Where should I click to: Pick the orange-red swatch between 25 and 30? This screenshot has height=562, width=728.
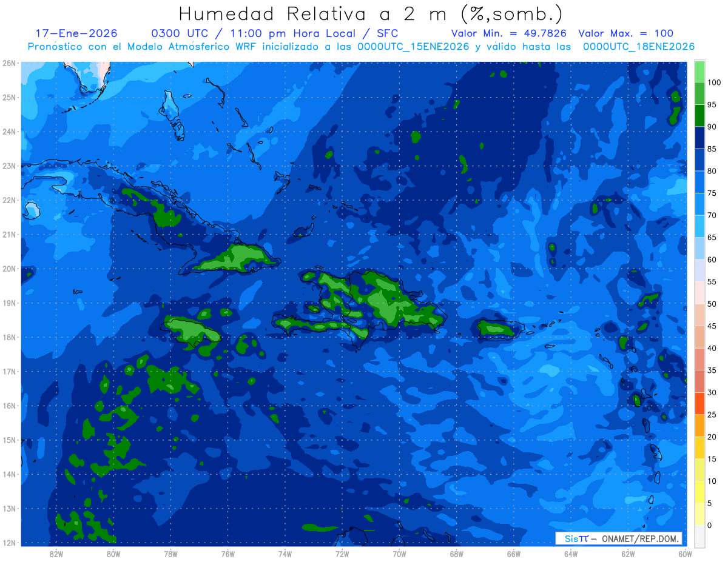tap(699, 403)
